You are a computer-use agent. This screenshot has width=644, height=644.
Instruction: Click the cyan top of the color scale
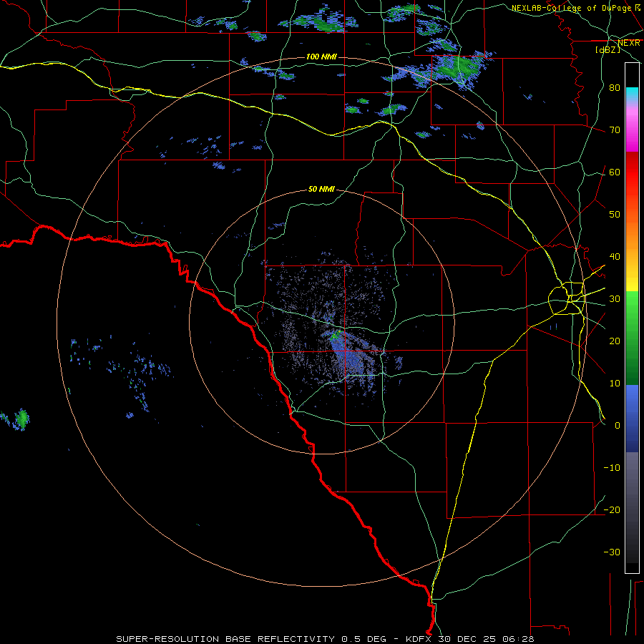pos(632,94)
